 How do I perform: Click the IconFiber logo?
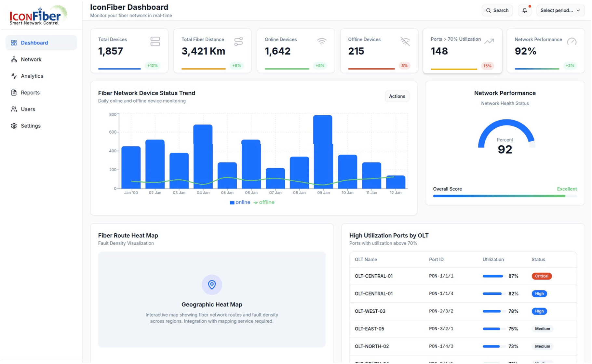click(37, 15)
